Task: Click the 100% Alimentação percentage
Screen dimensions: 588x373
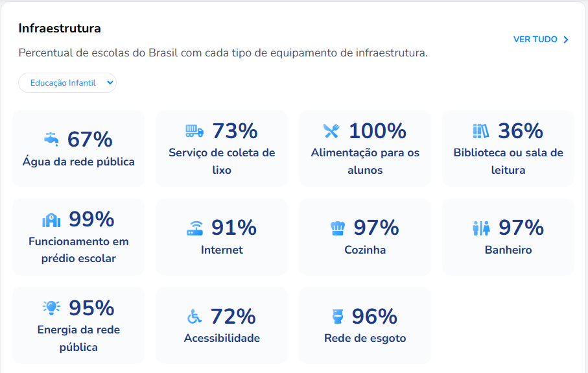Action: click(377, 131)
